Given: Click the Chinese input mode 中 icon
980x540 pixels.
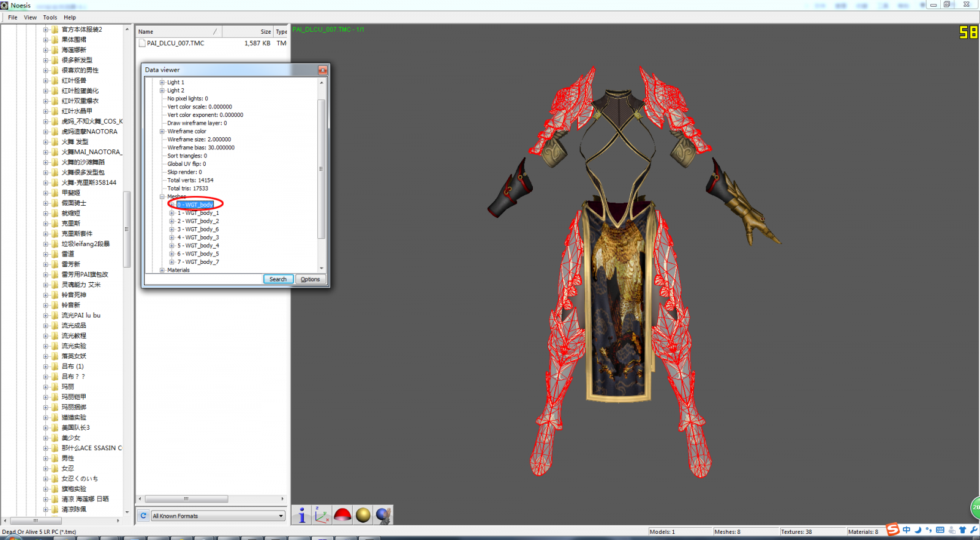Looking at the screenshot, I should [x=907, y=530].
